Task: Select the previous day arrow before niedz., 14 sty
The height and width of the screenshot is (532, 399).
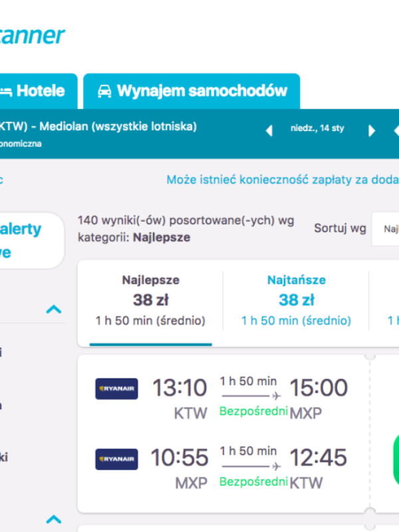Action: pyautogui.click(x=269, y=130)
